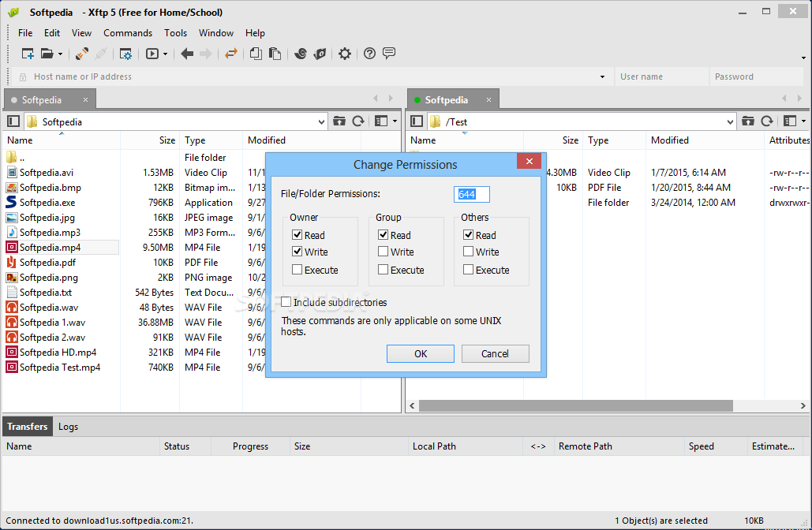Screen dimensions: 812x530
Task: Check Others Write permission
Action: pos(468,252)
